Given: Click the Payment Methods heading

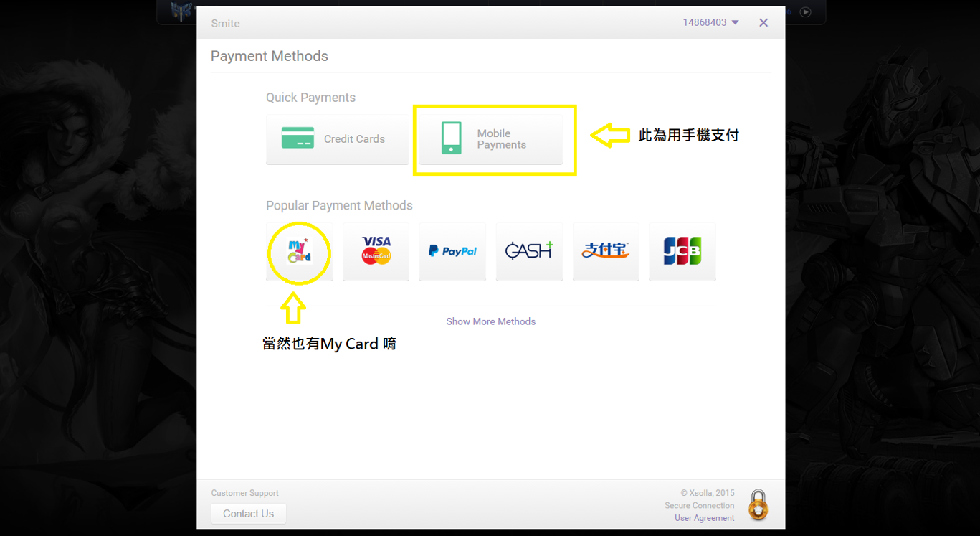Looking at the screenshot, I should [270, 56].
